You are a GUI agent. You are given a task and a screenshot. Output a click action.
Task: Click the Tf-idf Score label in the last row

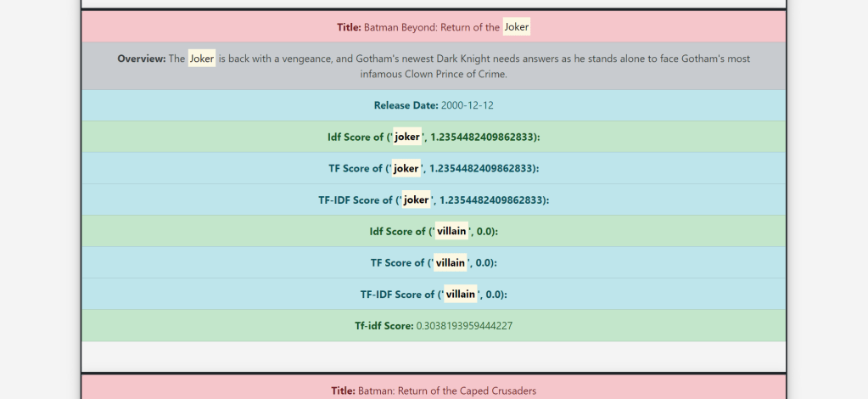pyautogui.click(x=384, y=325)
